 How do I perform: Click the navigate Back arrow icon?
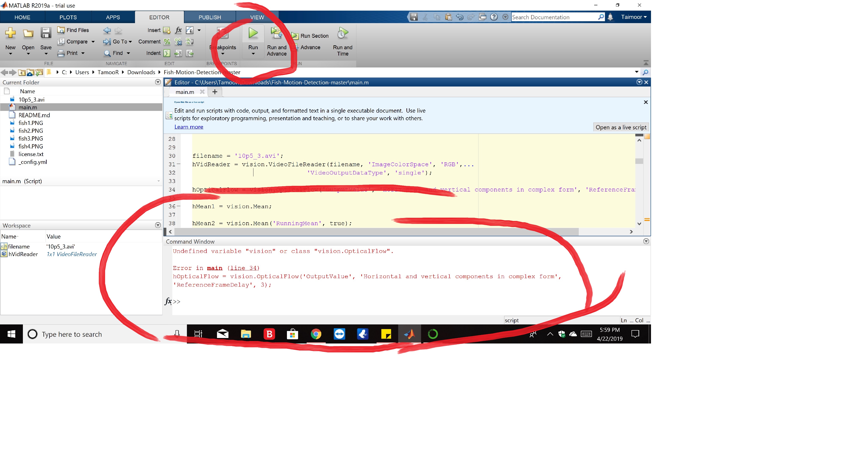(x=107, y=30)
